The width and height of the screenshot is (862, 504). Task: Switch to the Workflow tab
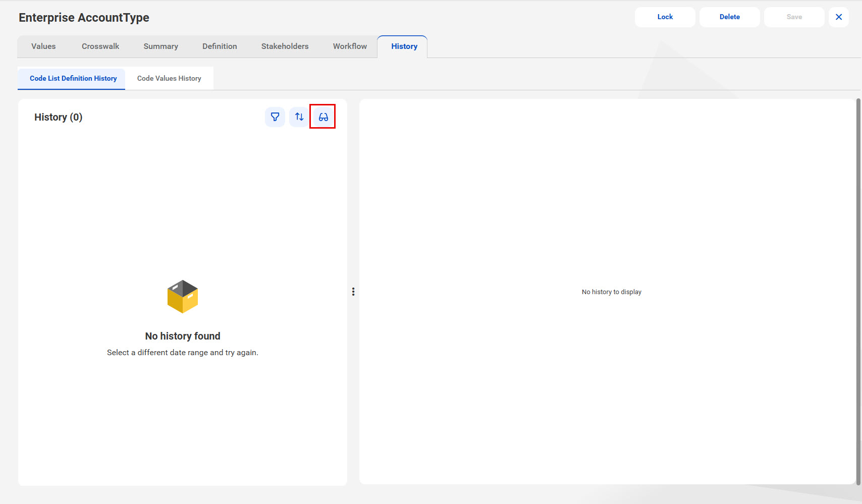click(350, 46)
